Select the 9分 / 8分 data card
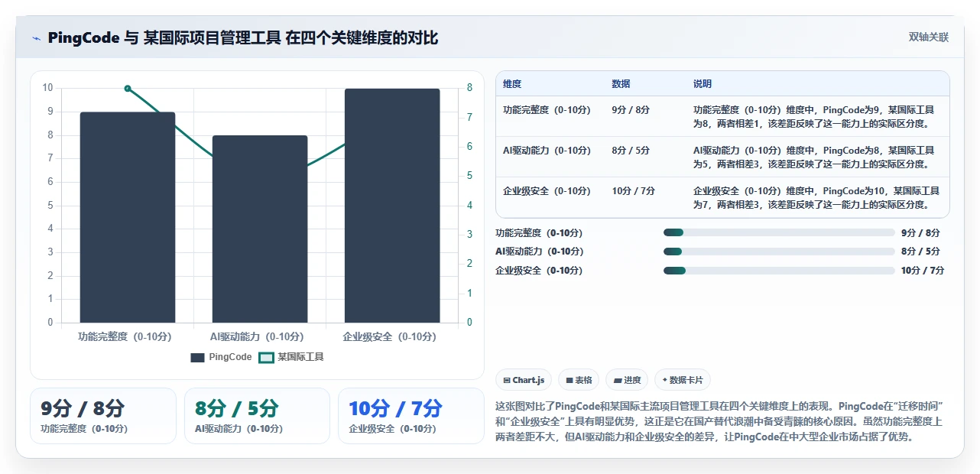This screenshot has width=980, height=474. [103, 416]
